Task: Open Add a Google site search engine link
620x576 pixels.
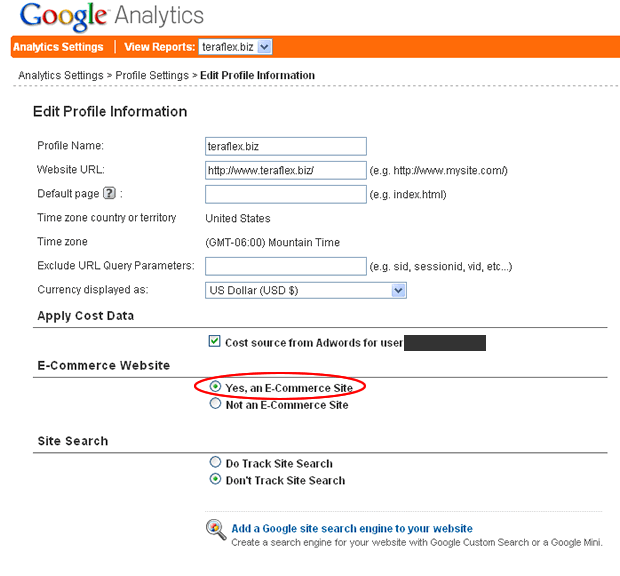Action: [x=351, y=528]
